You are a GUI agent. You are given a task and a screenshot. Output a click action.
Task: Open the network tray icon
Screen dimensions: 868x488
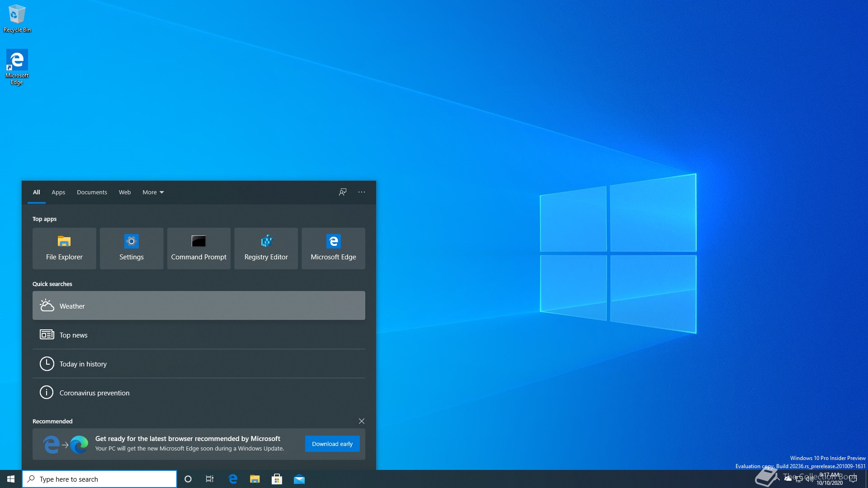tap(799, 479)
